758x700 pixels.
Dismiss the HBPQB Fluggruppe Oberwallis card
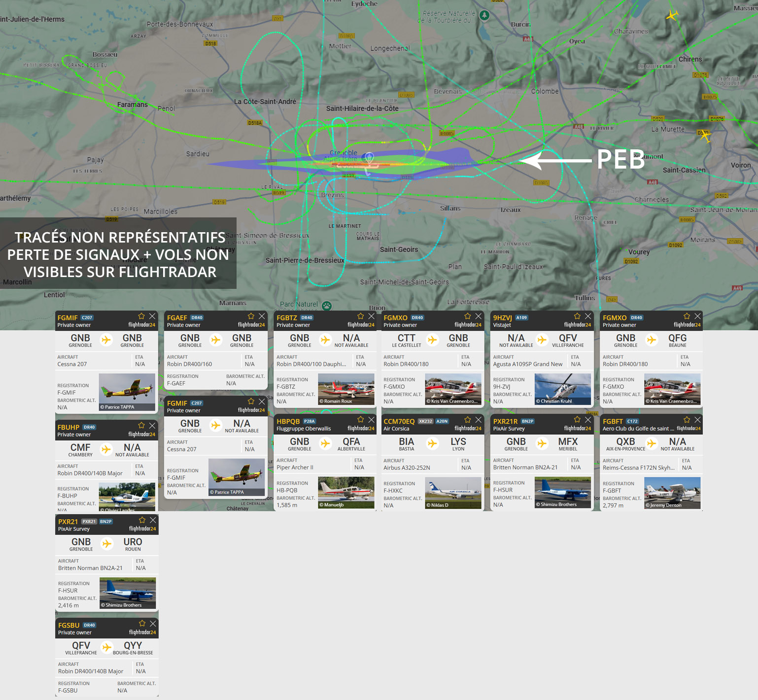(x=371, y=420)
